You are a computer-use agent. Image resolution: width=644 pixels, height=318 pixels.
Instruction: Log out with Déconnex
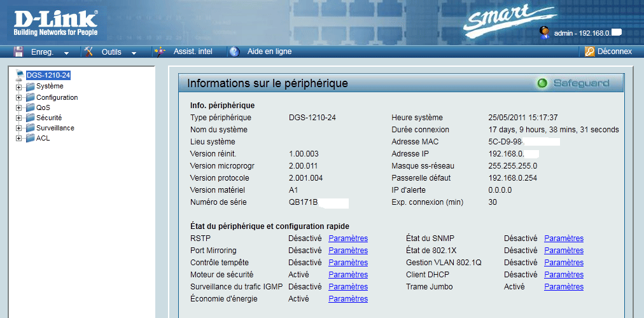click(615, 52)
